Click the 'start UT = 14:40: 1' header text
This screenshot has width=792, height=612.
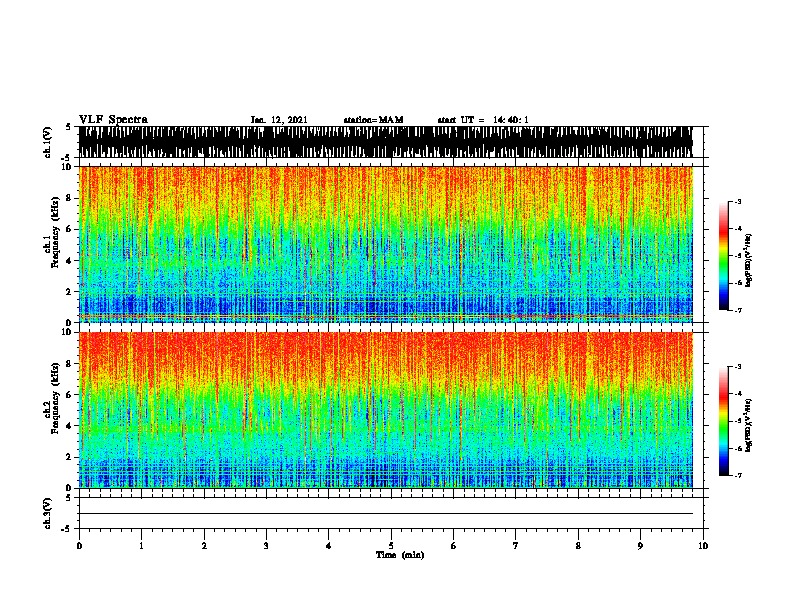pos(483,120)
